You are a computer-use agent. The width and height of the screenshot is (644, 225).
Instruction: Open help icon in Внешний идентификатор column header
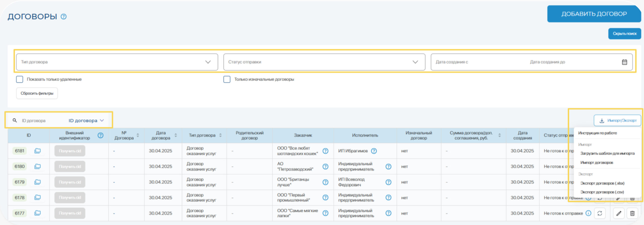tap(100, 135)
